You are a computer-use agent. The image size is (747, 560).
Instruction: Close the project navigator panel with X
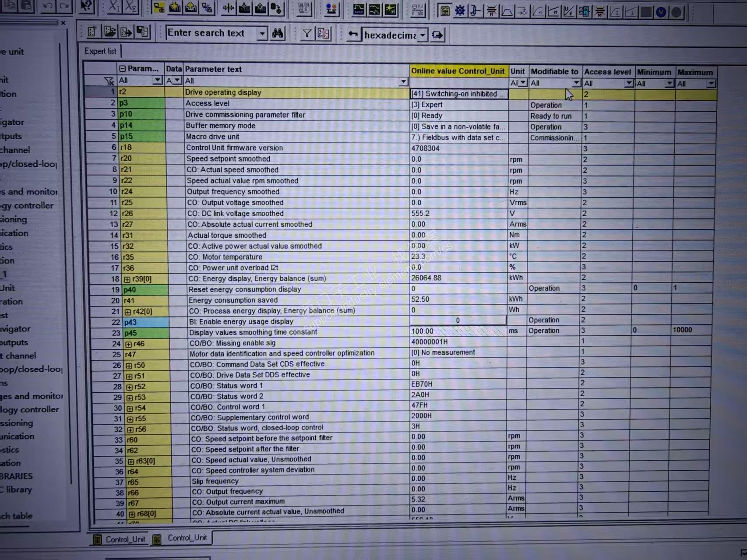click(x=63, y=23)
